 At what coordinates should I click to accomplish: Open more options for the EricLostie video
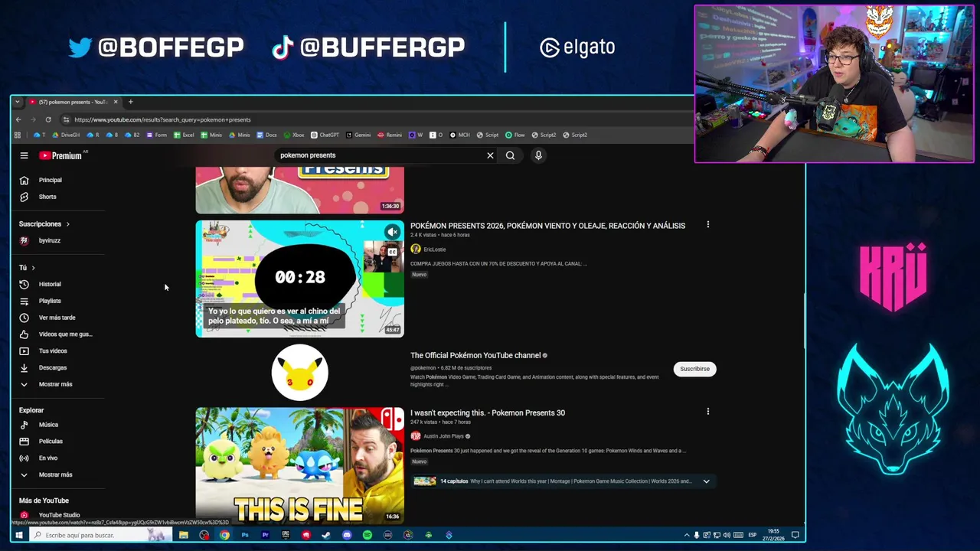[x=707, y=225]
